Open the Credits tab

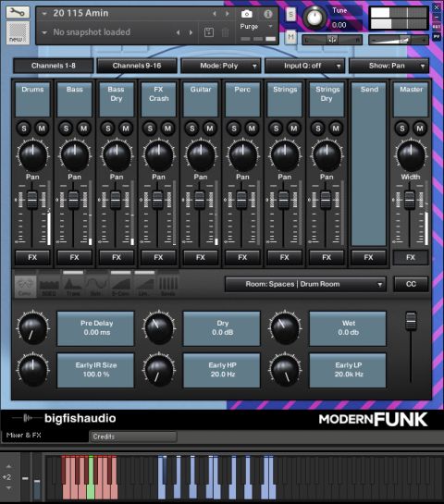coord(133,436)
